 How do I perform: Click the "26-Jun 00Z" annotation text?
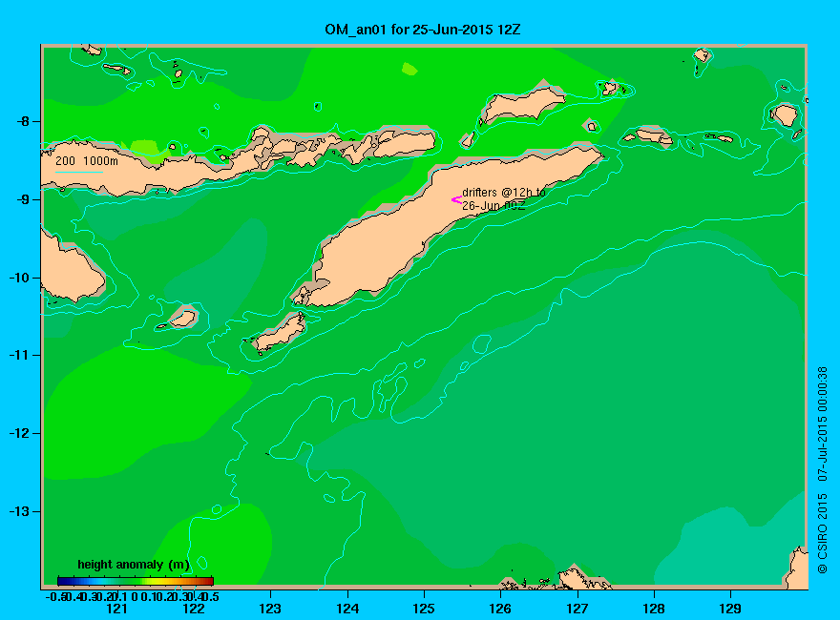point(493,206)
